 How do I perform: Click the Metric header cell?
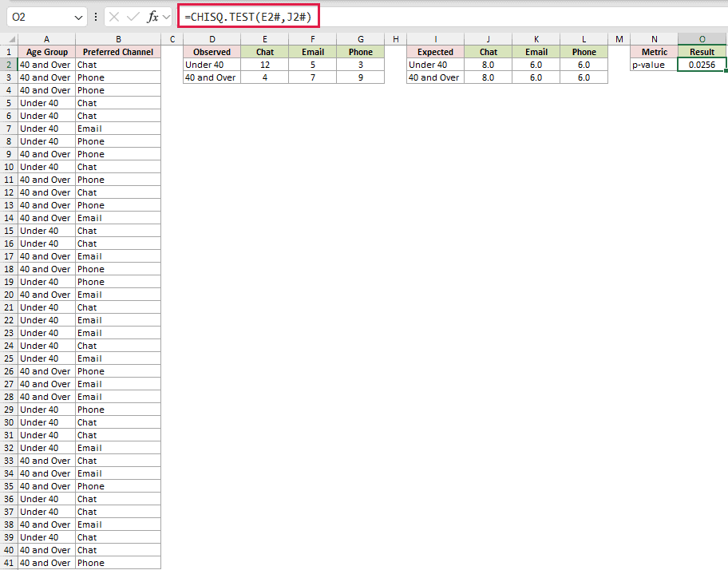click(655, 52)
